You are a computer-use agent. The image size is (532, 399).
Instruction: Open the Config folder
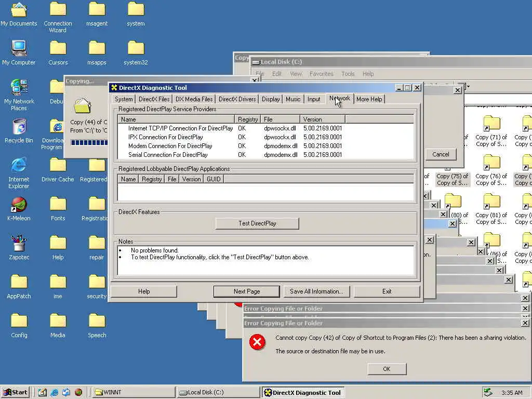tap(19, 326)
